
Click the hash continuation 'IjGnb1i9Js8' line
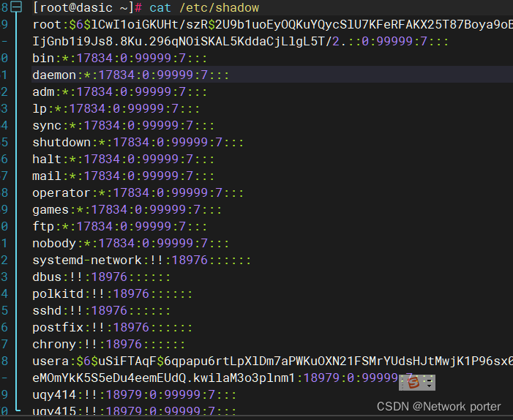tap(240, 41)
